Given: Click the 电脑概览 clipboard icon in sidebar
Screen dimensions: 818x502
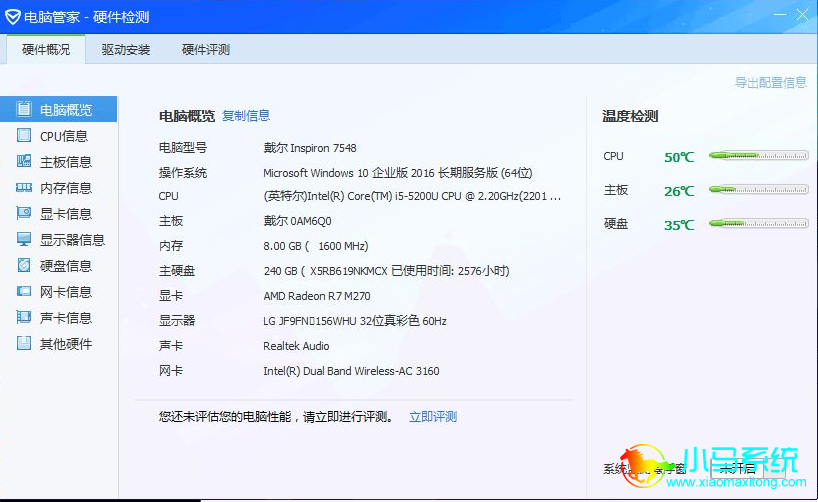Looking at the screenshot, I should (24, 109).
